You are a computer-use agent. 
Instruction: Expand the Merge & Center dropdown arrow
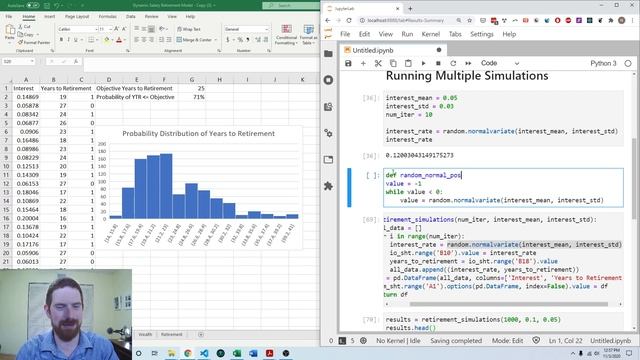pos(216,40)
